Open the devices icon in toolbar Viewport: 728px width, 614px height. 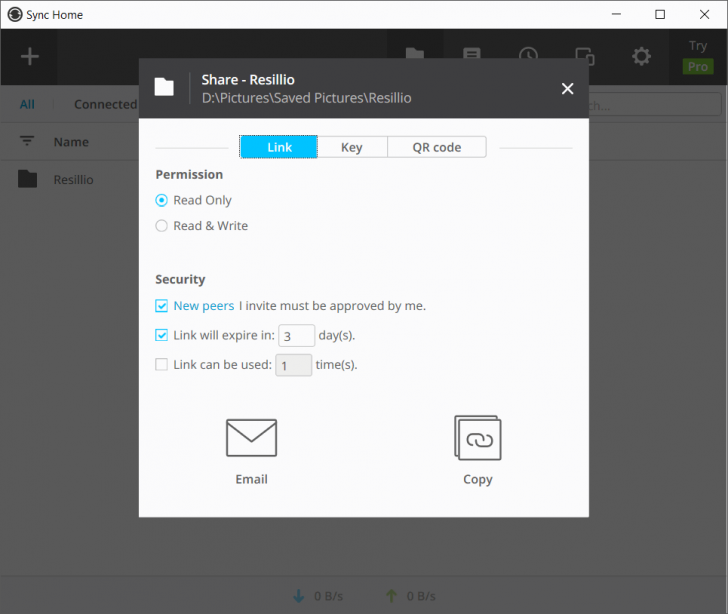(x=585, y=56)
